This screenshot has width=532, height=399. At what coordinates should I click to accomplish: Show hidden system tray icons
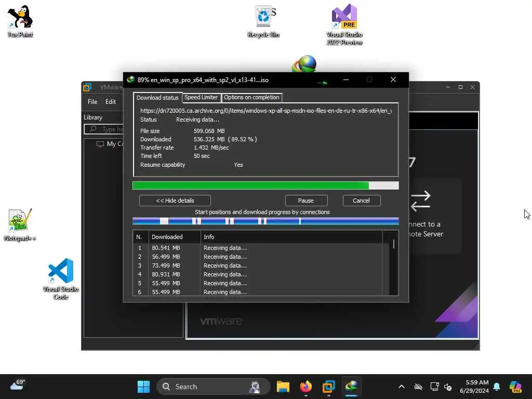pyautogui.click(x=402, y=387)
